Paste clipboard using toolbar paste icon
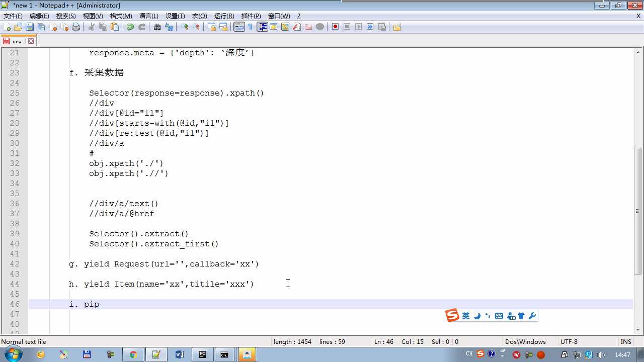 (115, 27)
